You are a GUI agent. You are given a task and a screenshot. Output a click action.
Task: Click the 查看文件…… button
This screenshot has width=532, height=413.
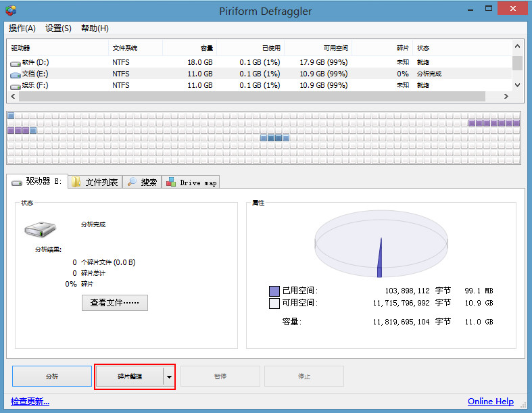(x=115, y=302)
